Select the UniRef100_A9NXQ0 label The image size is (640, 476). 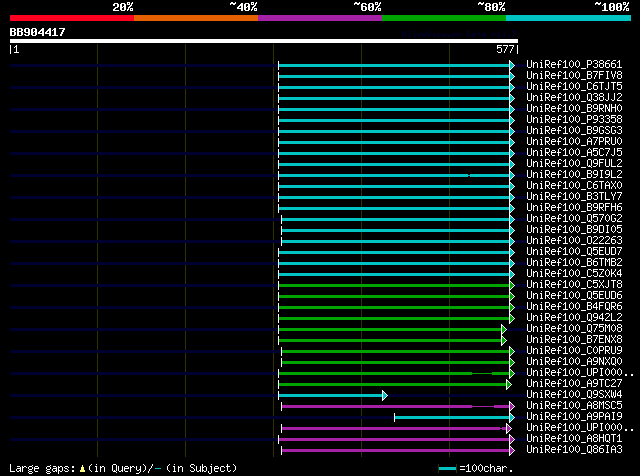click(x=574, y=362)
